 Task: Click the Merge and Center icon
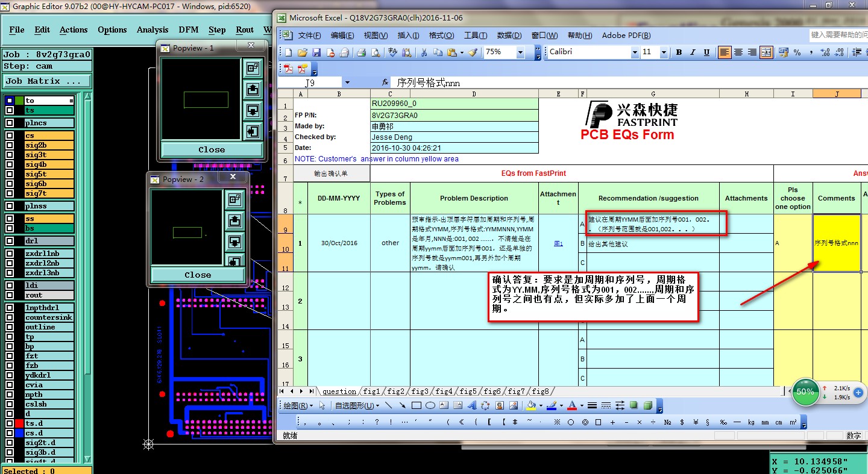766,52
